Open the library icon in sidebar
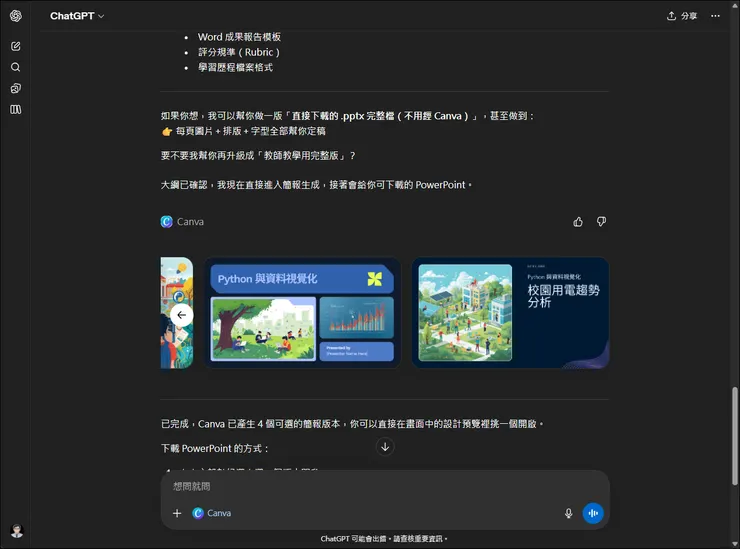The image size is (740, 549). [x=16, y=110]
